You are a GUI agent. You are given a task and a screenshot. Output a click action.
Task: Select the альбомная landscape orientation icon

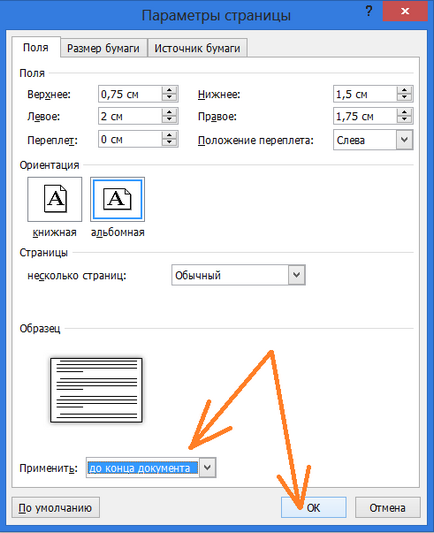(x=117, y=199)
